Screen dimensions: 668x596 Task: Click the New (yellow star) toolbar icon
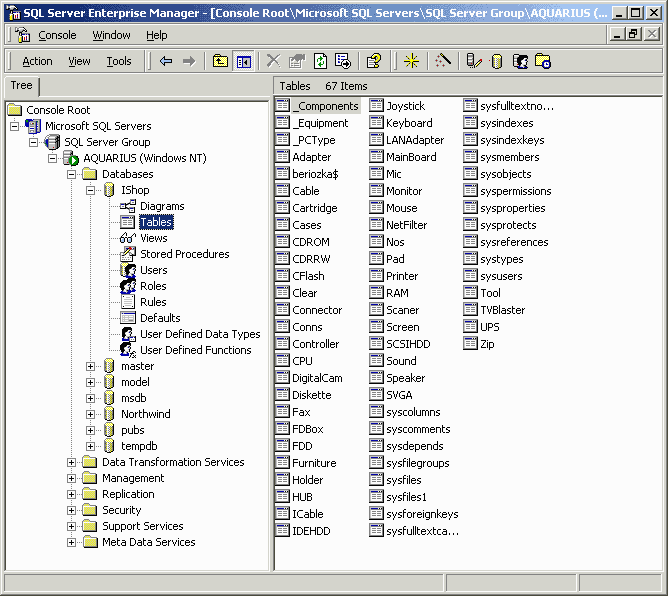(411, 61)
